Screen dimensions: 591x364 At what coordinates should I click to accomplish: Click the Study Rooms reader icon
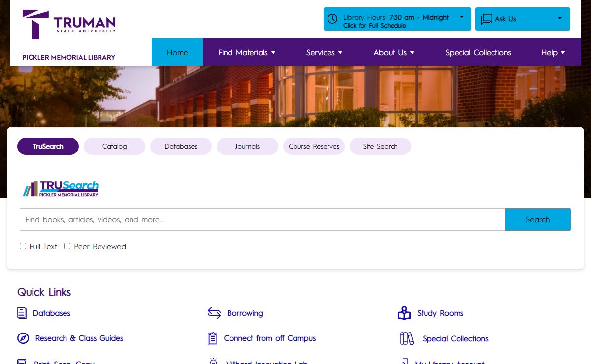coord(404,313)
